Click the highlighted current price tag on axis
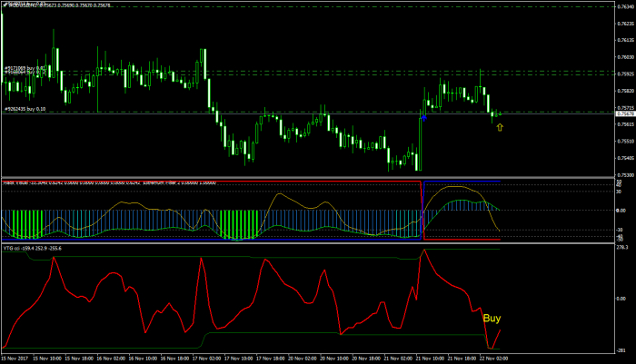Screen dimensions: 636x364 pyautogui.click(x=625, y=113)
